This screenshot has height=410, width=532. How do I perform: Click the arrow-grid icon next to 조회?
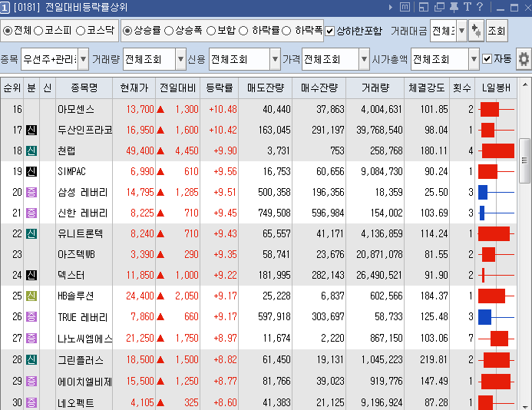pos(476,31)
